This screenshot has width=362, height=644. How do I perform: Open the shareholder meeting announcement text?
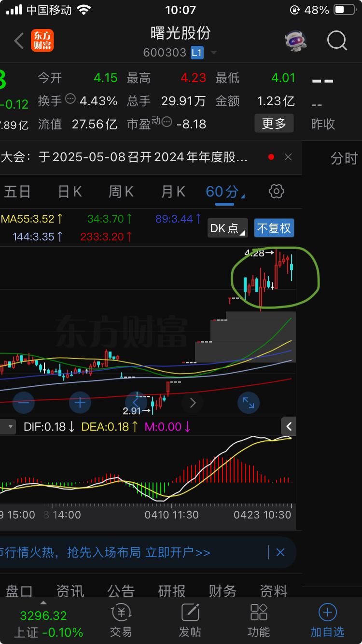tap(125, 157)
